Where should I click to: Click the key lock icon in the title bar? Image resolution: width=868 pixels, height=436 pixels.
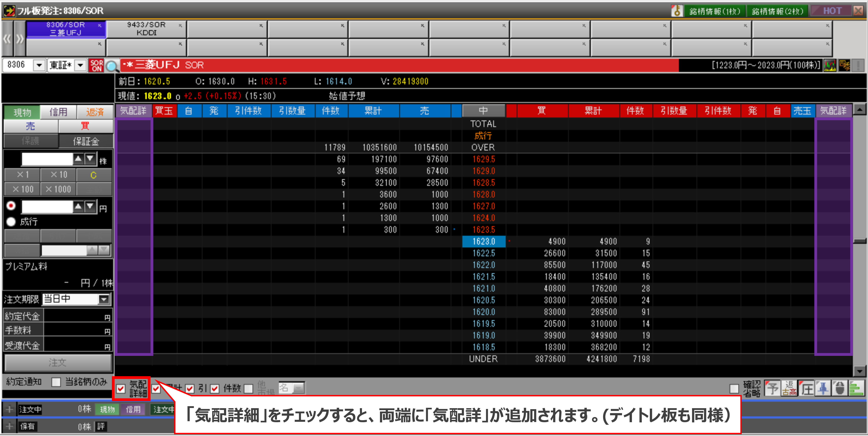(677, 11)
